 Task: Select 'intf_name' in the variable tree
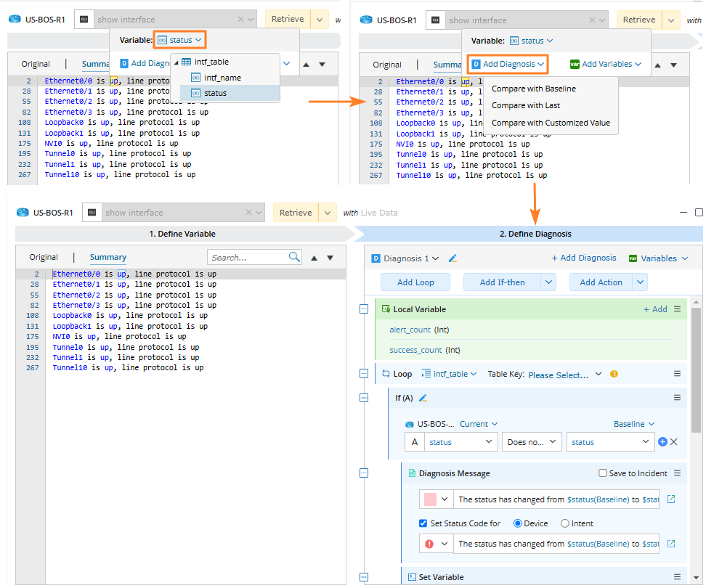coord(222,78)
